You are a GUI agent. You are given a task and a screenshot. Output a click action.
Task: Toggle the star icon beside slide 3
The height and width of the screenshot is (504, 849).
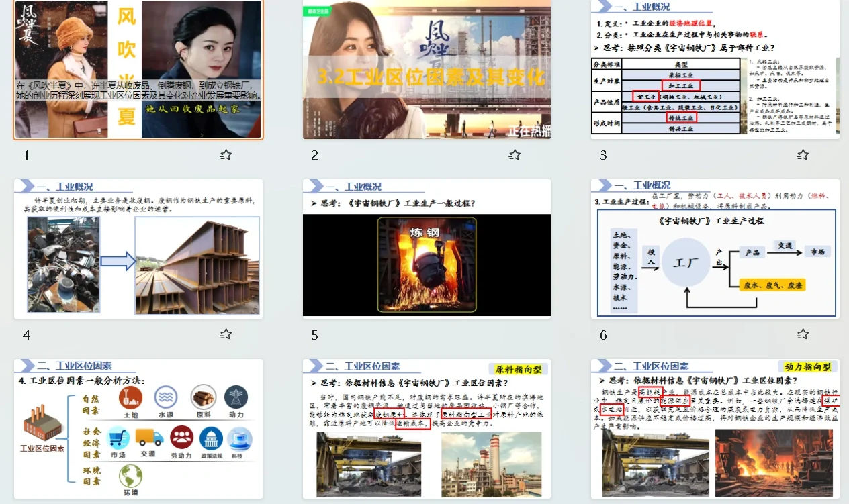coord(803,155)
